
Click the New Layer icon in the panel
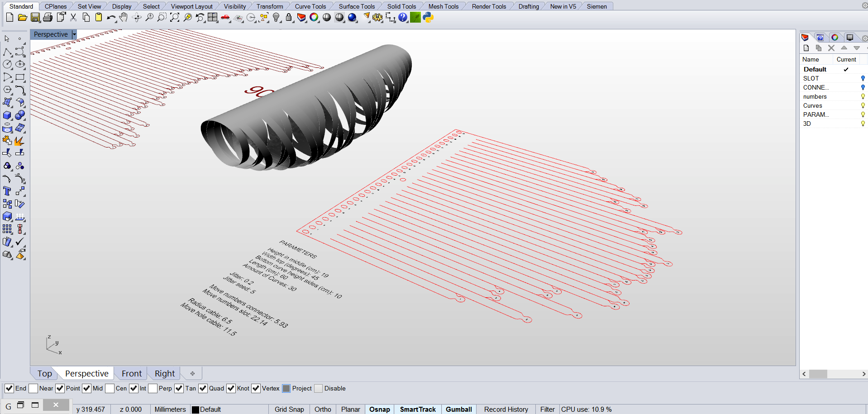[x=806, y=48]
